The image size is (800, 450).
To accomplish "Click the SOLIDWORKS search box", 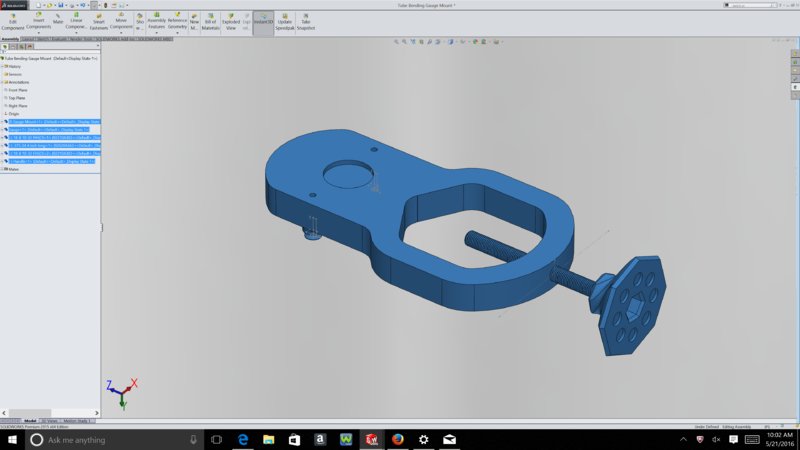I will [751, 5].
